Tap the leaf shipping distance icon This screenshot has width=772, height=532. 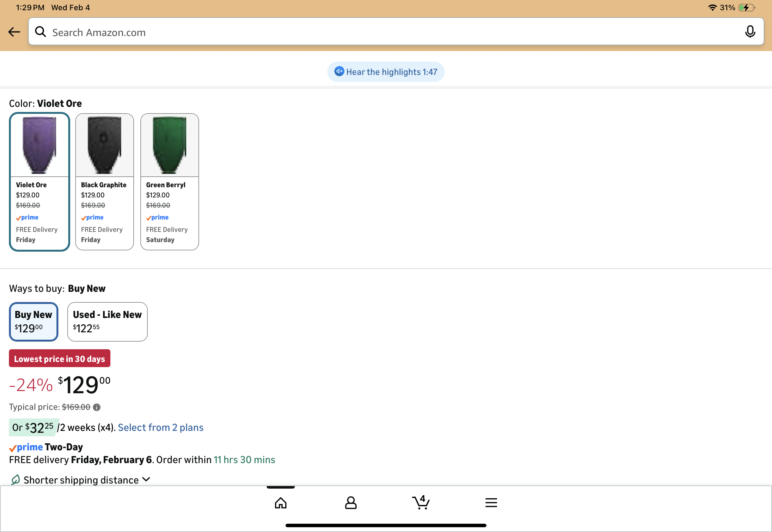pyautogui.click(x=15, y=480)
